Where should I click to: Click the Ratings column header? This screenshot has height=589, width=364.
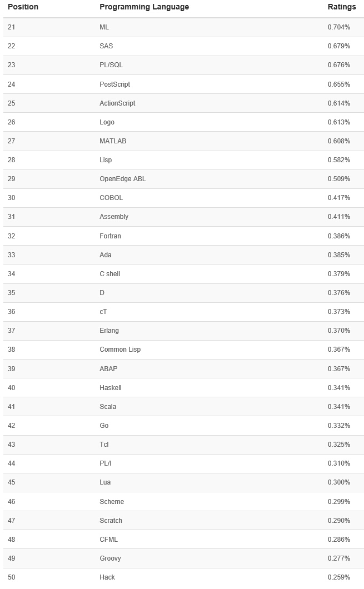(x=342, y=7)
